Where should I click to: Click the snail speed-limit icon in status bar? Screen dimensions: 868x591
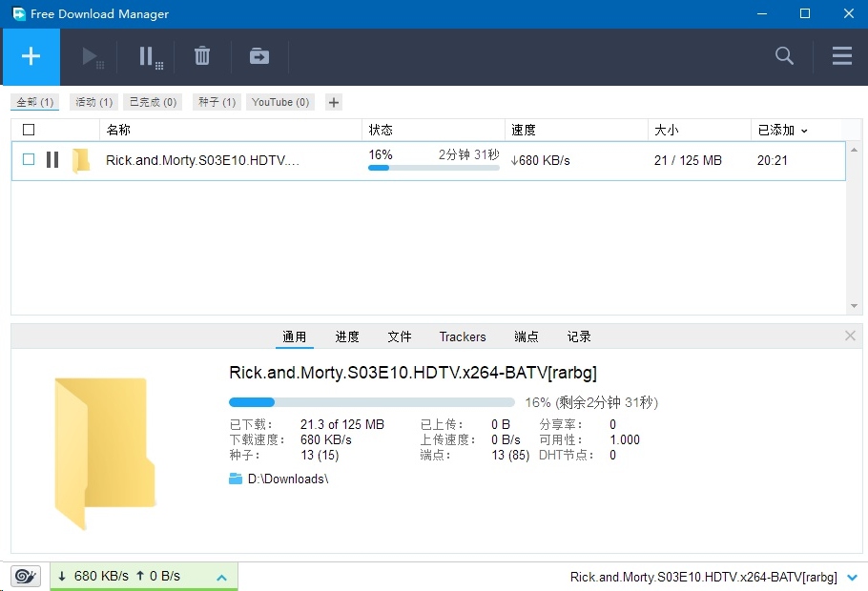25,576
